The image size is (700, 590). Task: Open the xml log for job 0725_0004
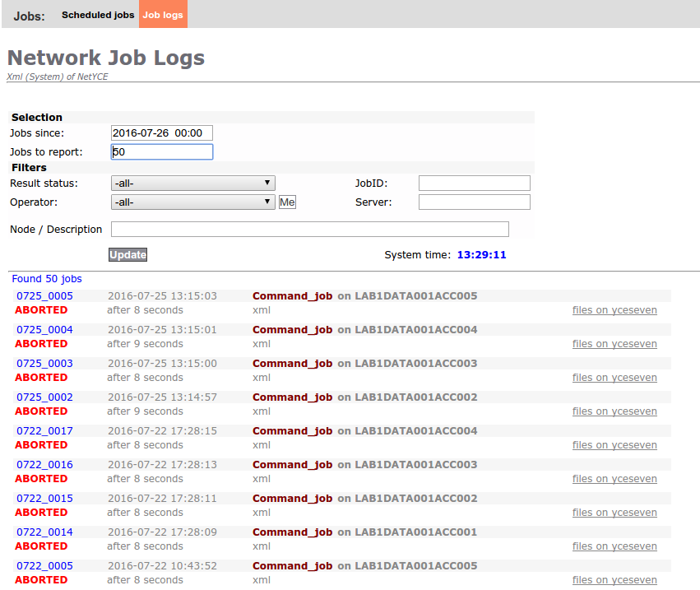pos(261,343)
